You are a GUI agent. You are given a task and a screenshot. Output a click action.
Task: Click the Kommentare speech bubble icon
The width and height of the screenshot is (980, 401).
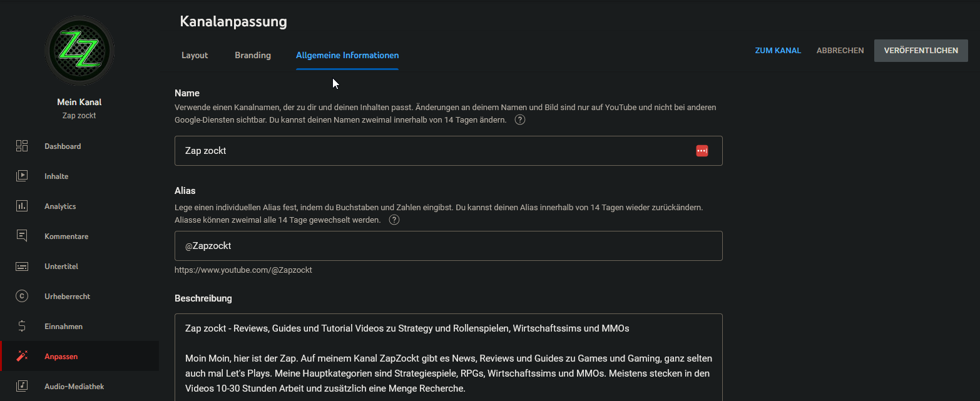pyautogui.click(x=22, y=236)
